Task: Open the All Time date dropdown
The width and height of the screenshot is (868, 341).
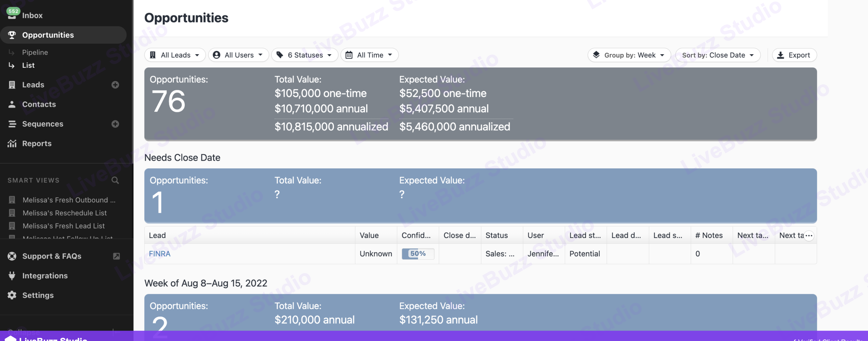Action: (369, 55)
